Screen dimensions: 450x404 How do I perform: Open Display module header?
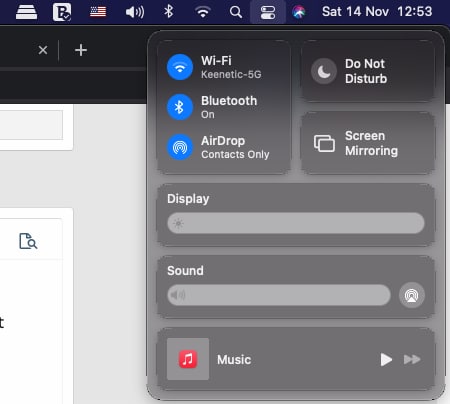tap(188, 199)
